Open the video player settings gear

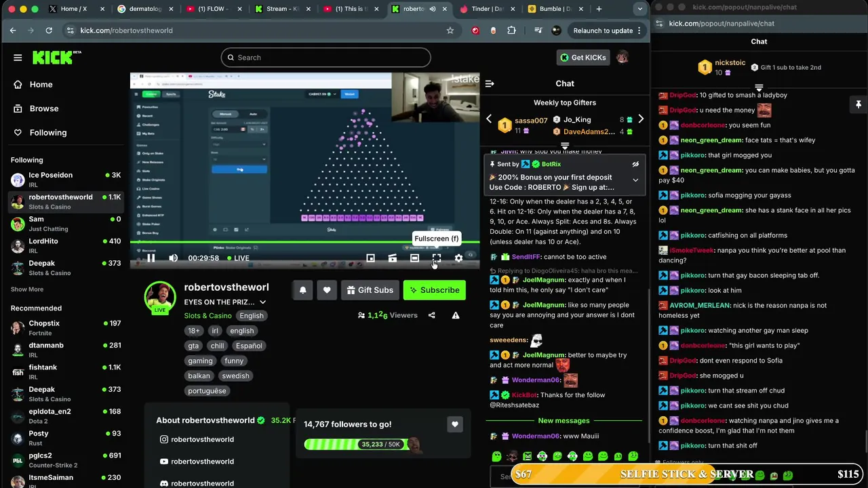pyautogui.click(x=458, y=258)
